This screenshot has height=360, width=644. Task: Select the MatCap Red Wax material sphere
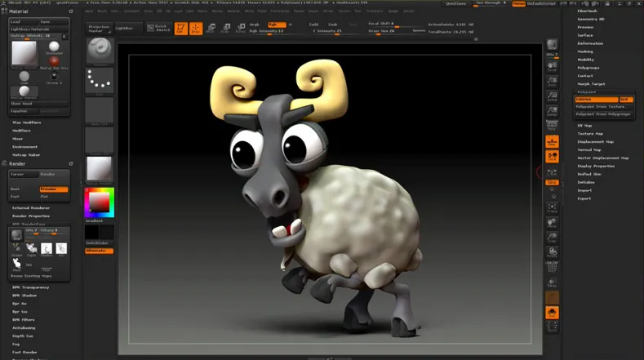pos(54,61)
